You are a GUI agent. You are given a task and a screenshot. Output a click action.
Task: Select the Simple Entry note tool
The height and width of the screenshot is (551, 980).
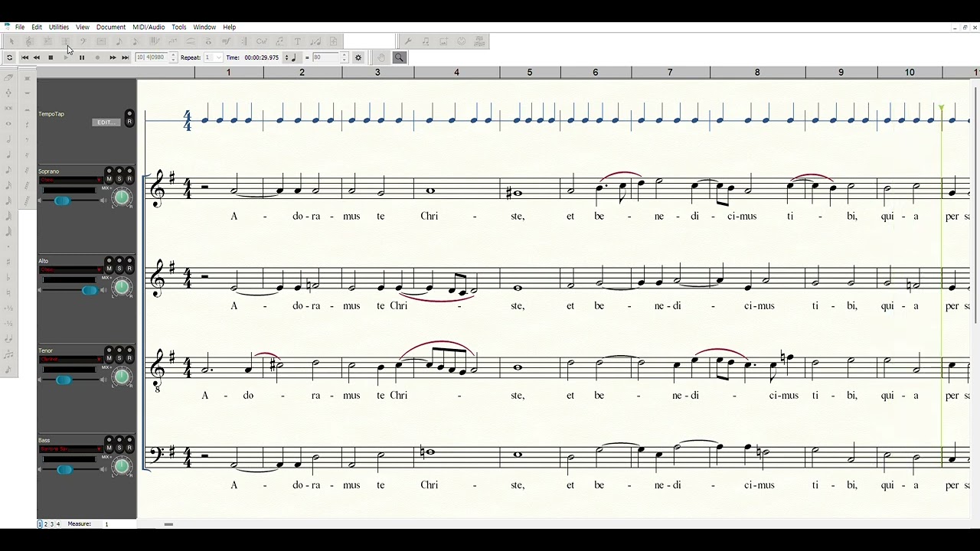119,41
